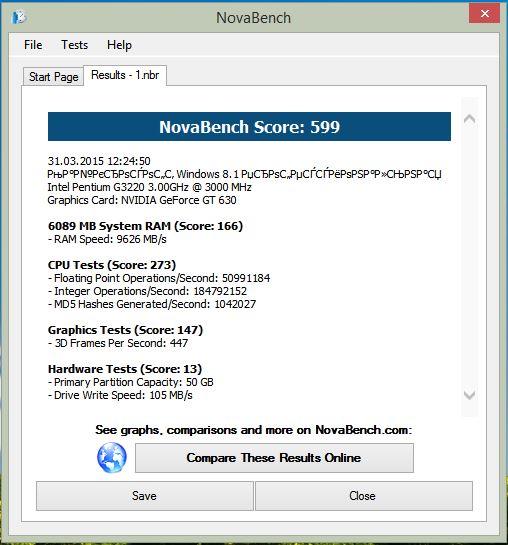Open the File menu
This screenshot has width=508, height=545.
click(33, 45)
